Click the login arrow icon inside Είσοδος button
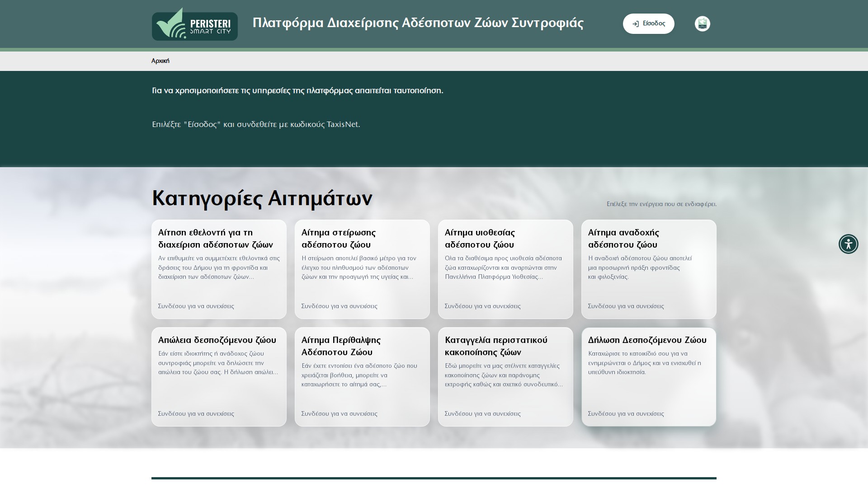Viewport: 868px width, 488px height. [635, 23]
